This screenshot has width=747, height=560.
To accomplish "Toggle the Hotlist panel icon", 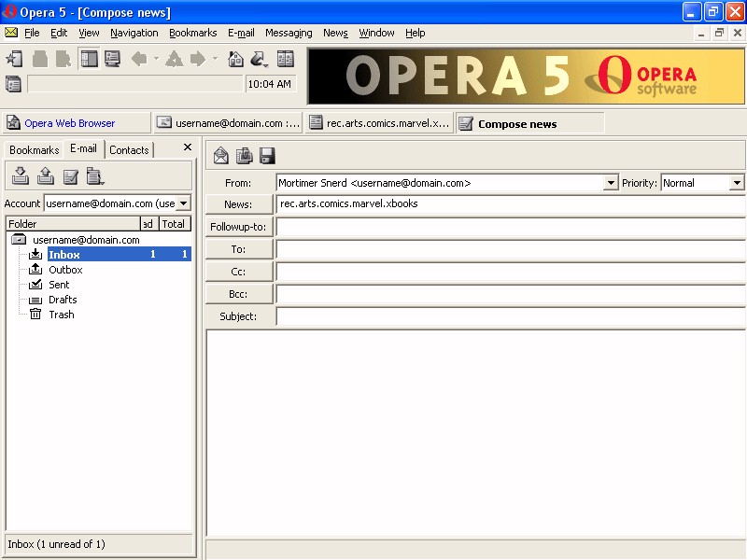I will point(89,59).
